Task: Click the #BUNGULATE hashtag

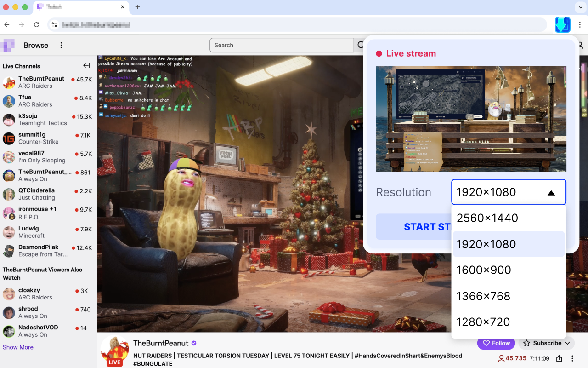Action: (153, 364)
